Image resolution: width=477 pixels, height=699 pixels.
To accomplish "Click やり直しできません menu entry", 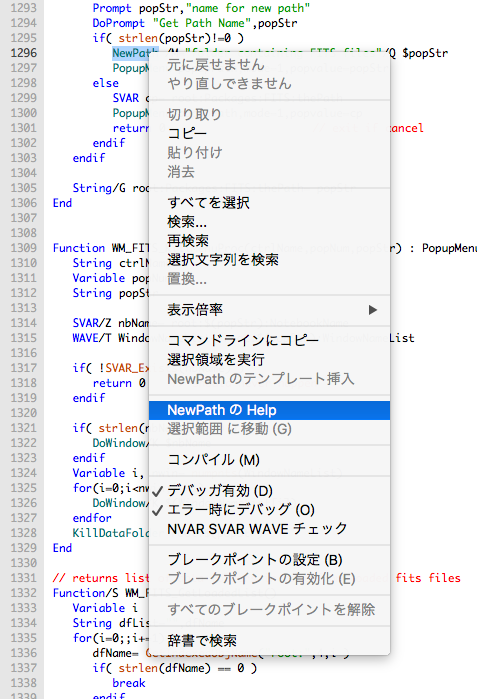I will coord(269,83).
